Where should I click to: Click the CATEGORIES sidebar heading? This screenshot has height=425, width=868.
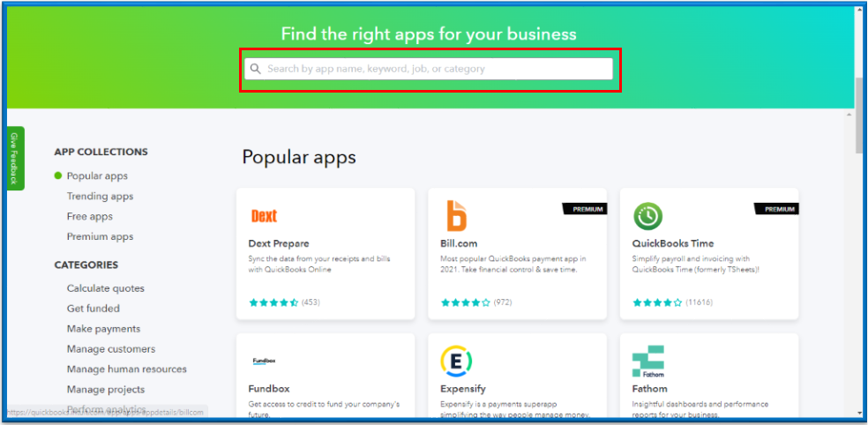[86, 265]
